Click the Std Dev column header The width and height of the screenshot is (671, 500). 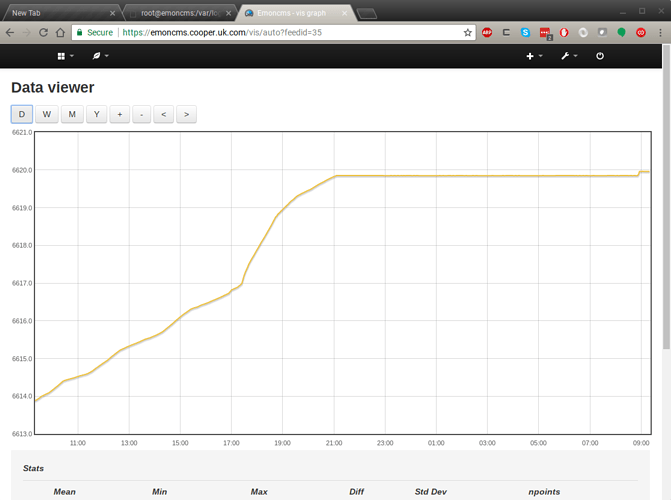431,492
